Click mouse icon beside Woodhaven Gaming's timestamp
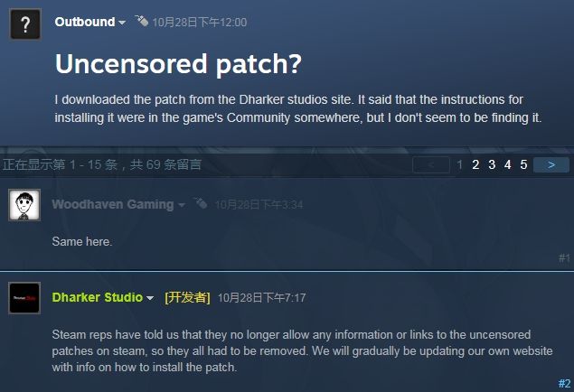This screenshot has width=574, height=392. [x=201, y=203]
